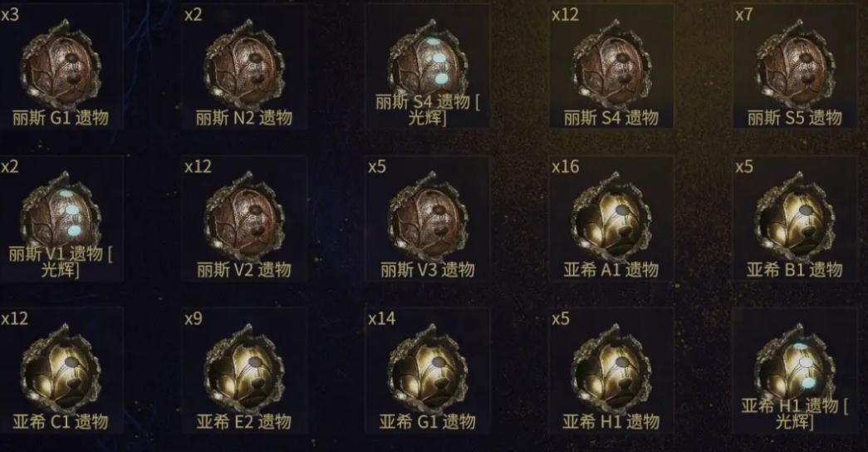Viewport: 868px width, 452px height.
Task: Select the 丽斯 V2 遗物 relic icon
Action: point(244,216)
